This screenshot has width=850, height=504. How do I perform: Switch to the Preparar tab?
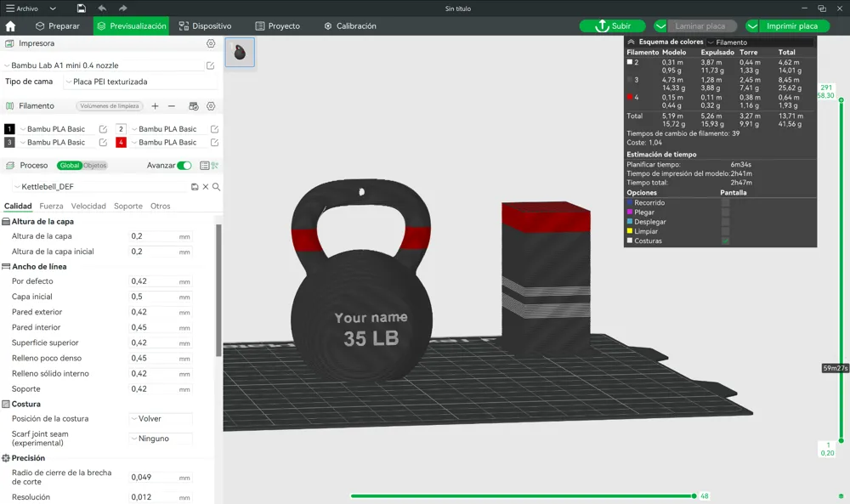coord(56,26)
